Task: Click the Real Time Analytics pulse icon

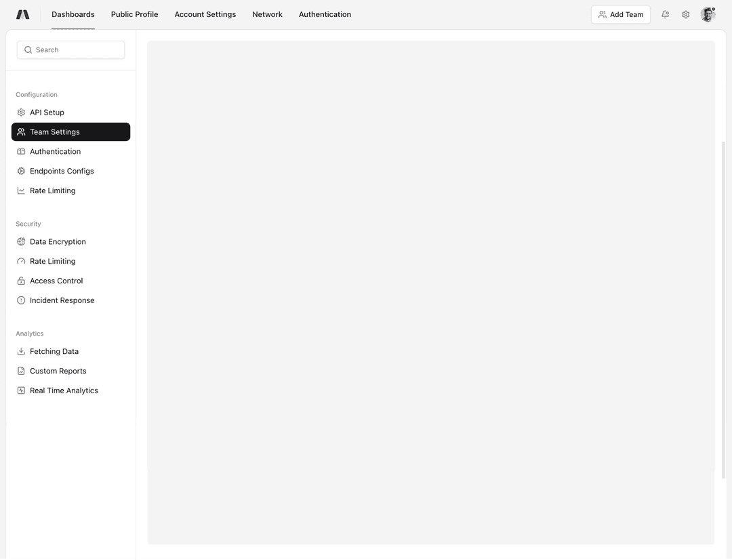Action: pyautogui.click(x=21, y=391)
